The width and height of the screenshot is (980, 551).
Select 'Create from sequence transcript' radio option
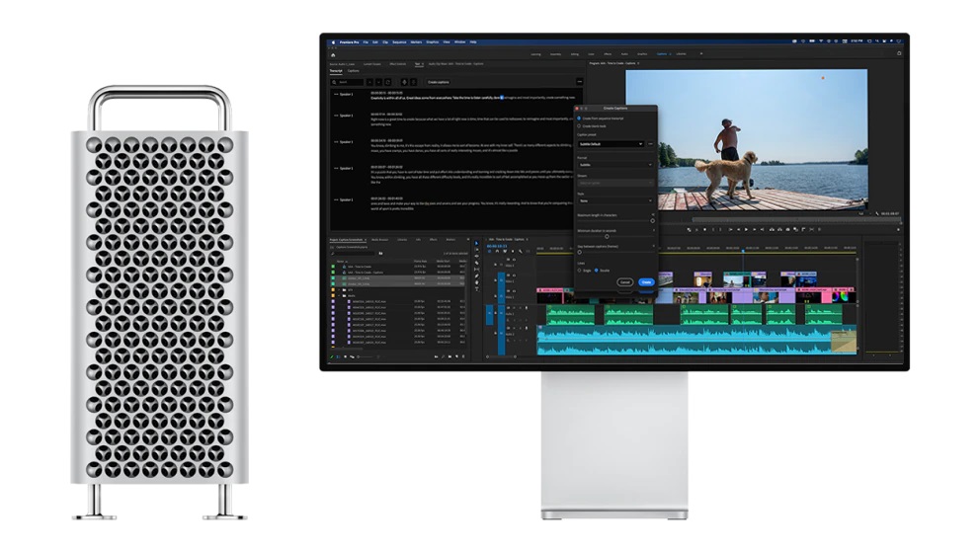[579, 118]
